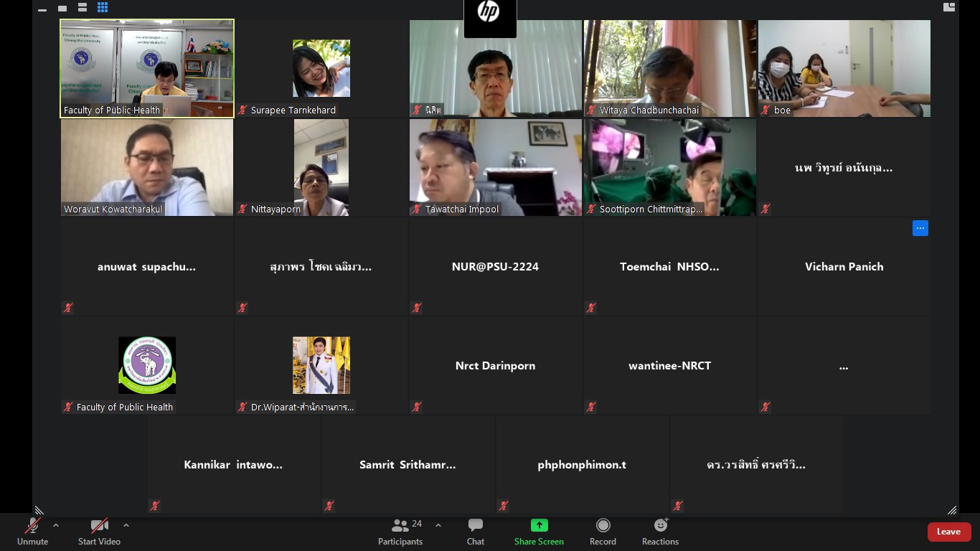
Task: Exit full screen using the top-right icon
Action: pos(949,6)
